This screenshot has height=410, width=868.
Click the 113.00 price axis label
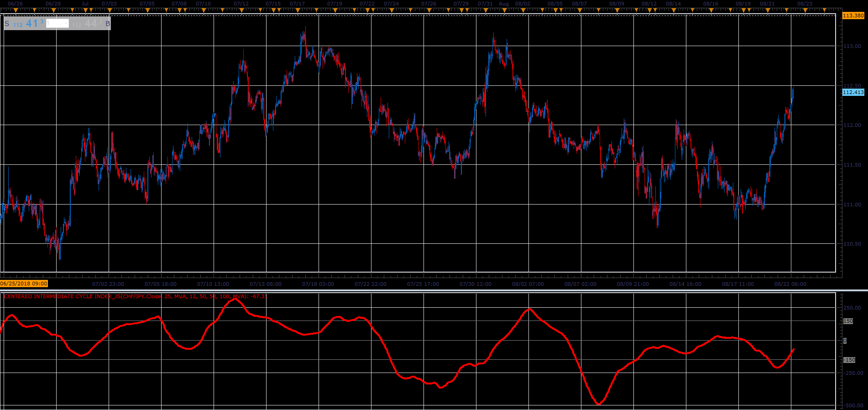click(x=852, y=46)
